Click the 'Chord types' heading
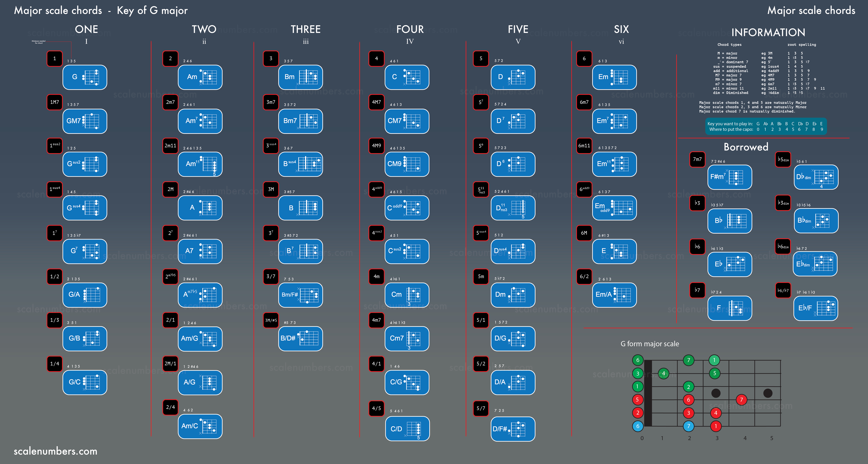868x464 pixels. coord(729,45)
